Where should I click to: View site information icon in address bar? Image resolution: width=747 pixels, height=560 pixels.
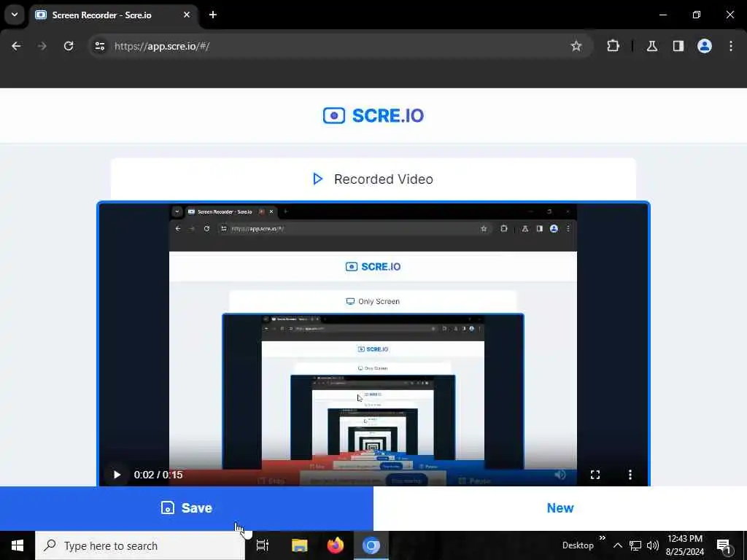(100, 46)
